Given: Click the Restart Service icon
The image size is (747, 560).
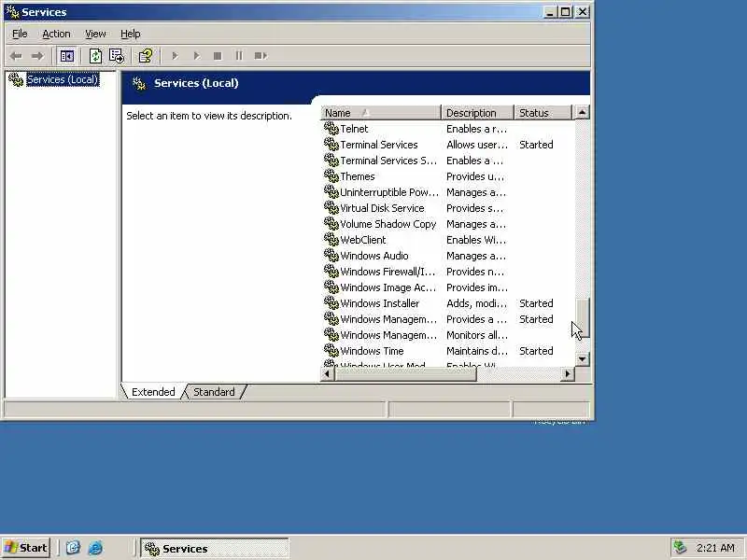Looking at the screenshot, I should 261,56.
